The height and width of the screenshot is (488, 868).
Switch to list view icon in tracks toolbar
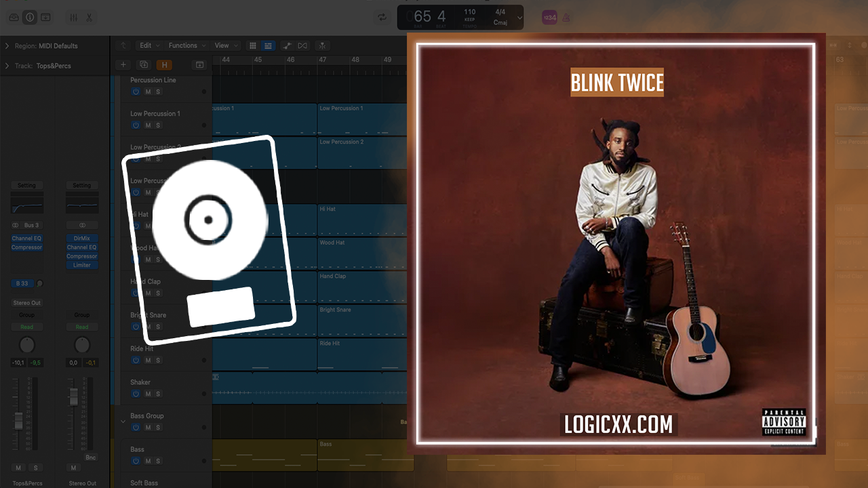coord(269,45)
